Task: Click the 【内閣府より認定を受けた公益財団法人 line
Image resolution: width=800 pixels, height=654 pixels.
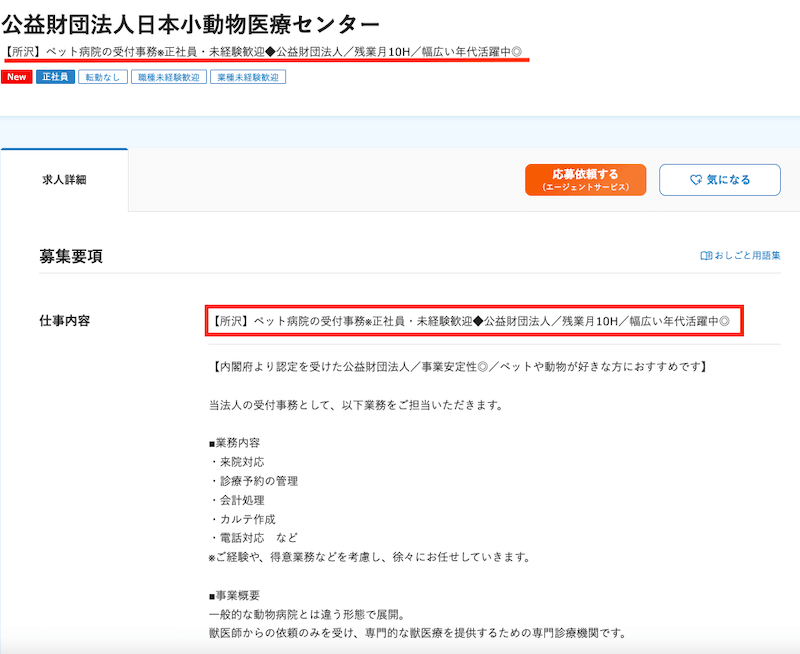Action: (x=458, y=367)
